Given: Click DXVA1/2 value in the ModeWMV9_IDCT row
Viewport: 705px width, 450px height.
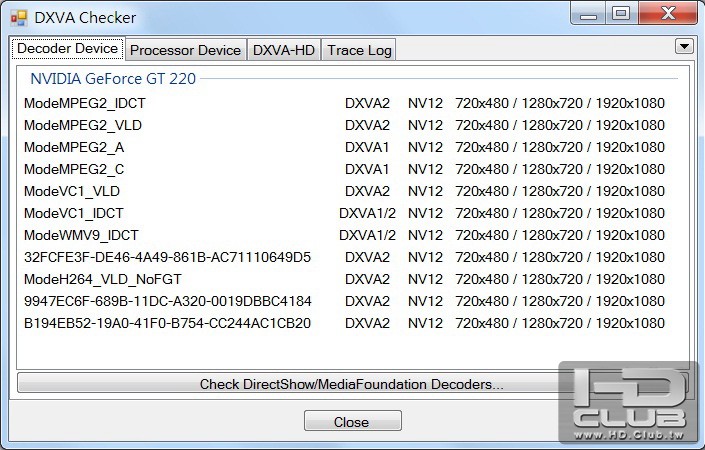Looking at the screenshot, I should click(367, 236).
